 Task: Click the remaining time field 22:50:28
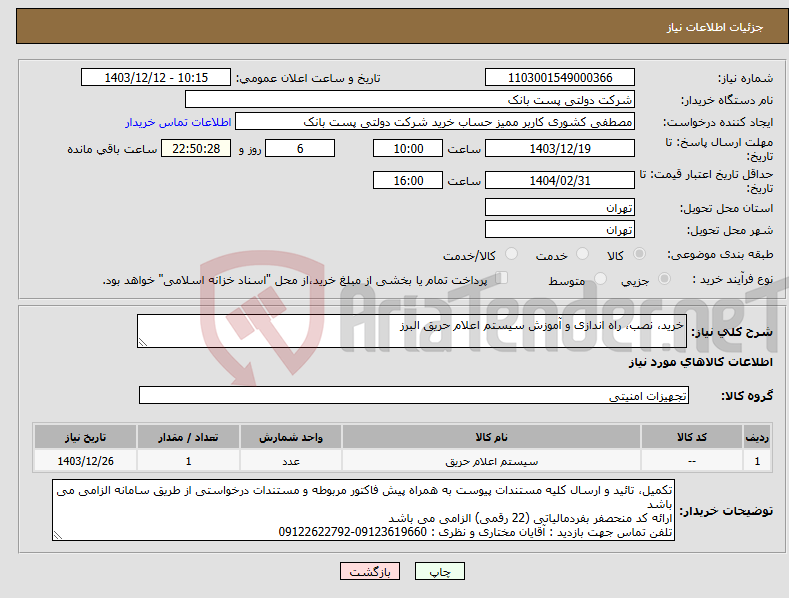pos(196,148)
